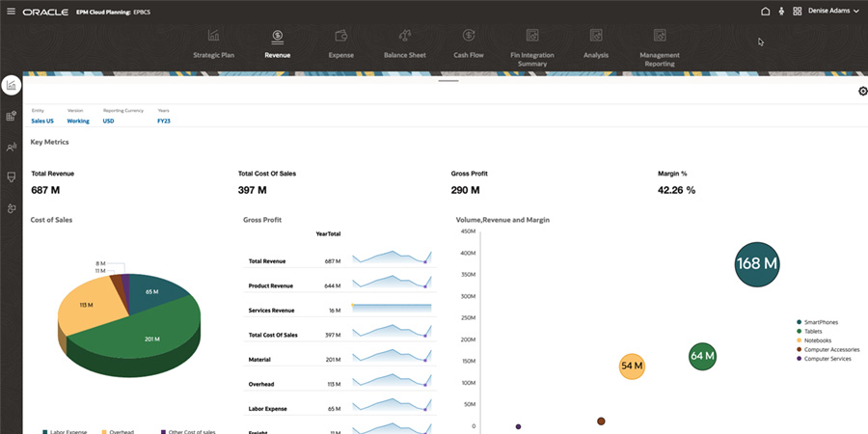Click the Material row label
Image resolution: width=868 pixels, height=434 pixels.
[x=259, y=360]
